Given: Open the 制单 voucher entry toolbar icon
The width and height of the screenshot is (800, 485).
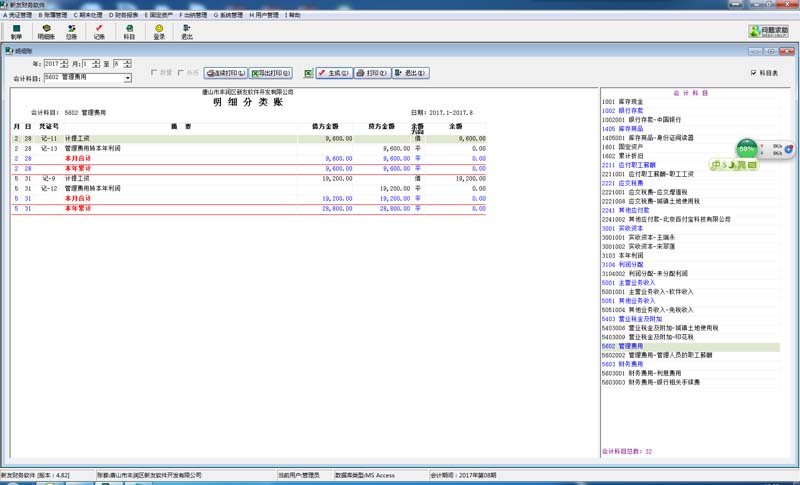Looking at the screenshot, I should [x=16, y=32].
